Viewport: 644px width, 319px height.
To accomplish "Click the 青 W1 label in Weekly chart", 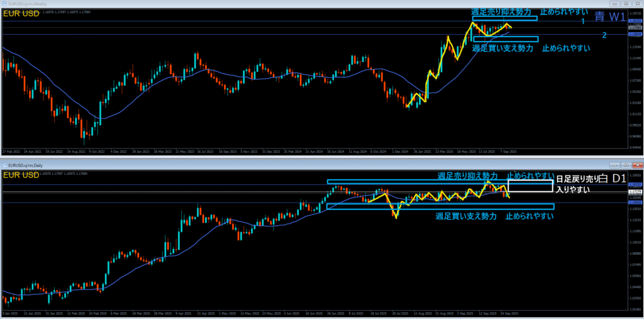I will coord(610,17).
